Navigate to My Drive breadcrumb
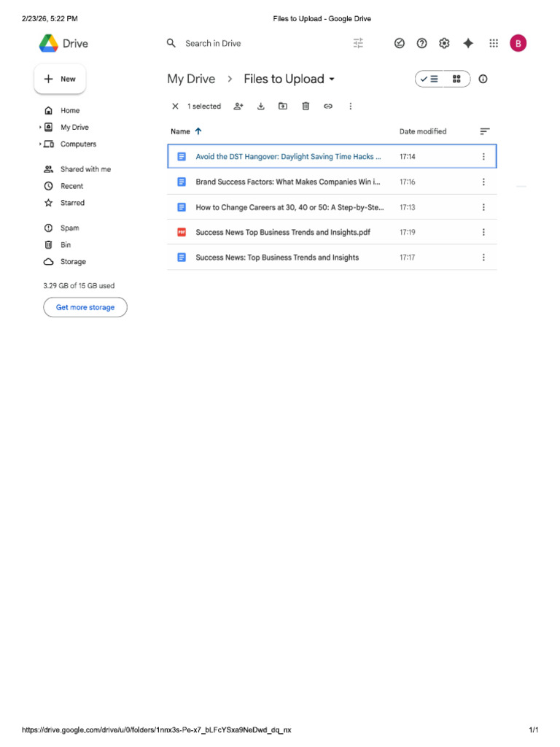Screen dimensions: 560x747 point(191,79)
